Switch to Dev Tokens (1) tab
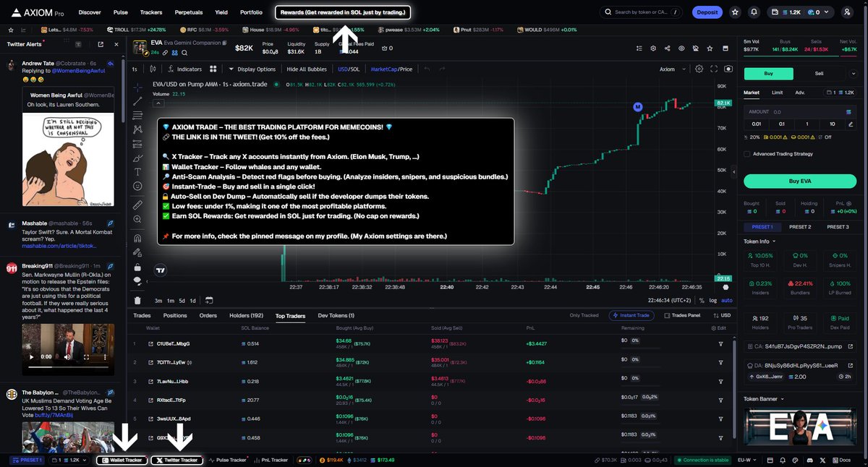 [x=336, y=315]
